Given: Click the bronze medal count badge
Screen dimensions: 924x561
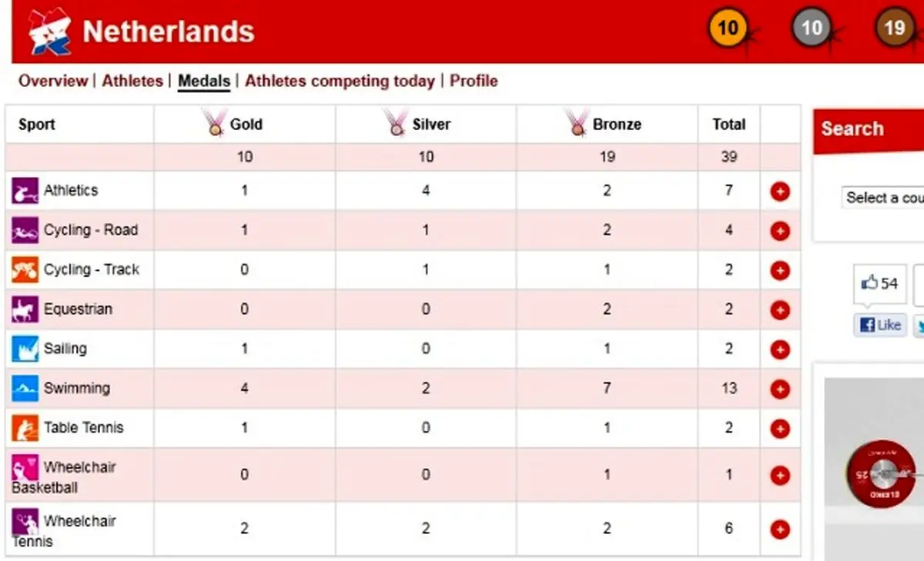Looking at the screenshot, I should coord(894,29).
